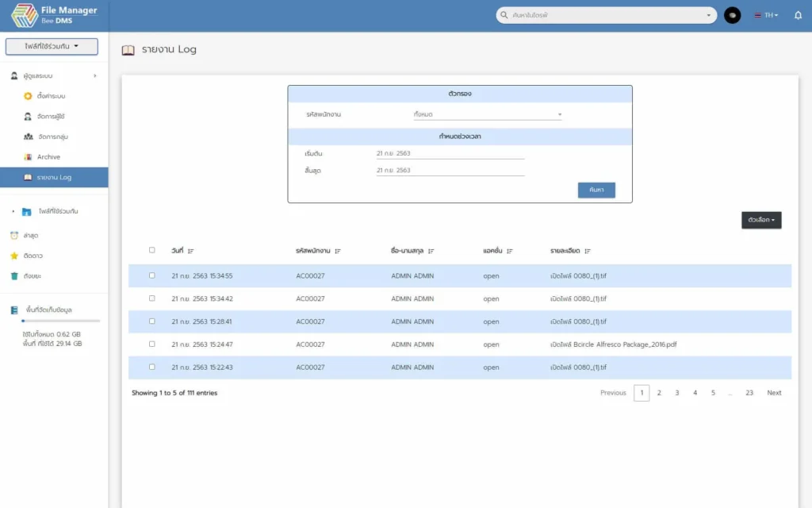Click the alarm clock recent icon
The image size is (812, 508).
pos(14,236)
